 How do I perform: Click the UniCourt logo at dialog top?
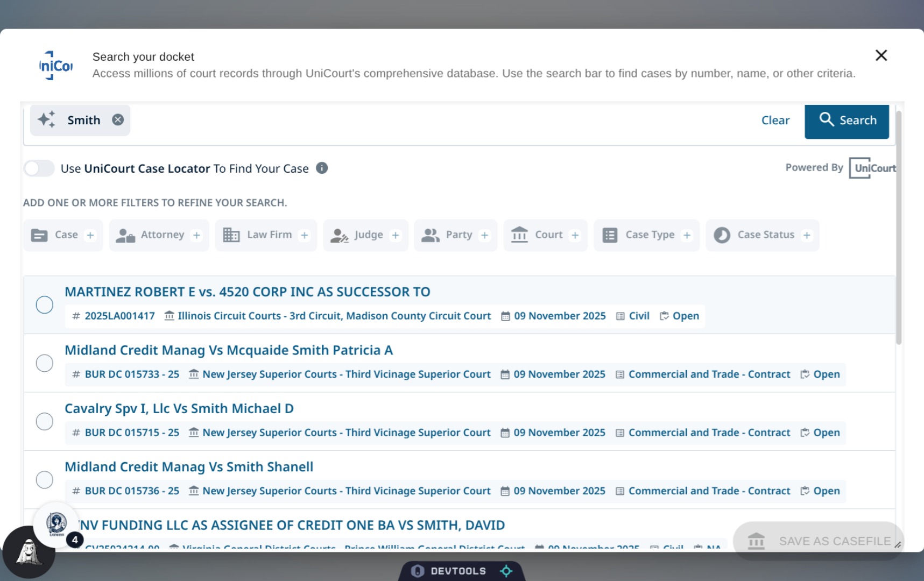(56, 66)
